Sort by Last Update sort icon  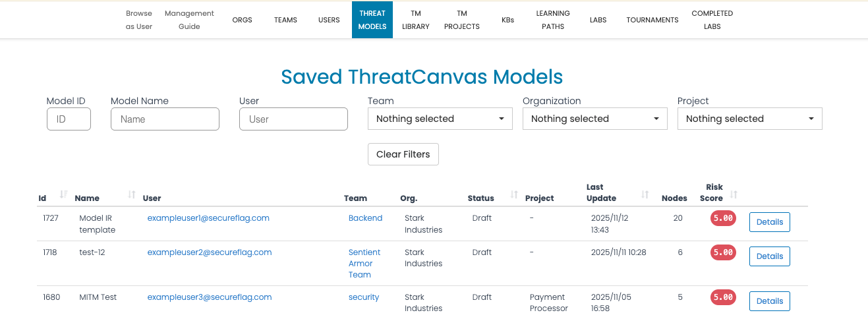click(x=645, y=194)
